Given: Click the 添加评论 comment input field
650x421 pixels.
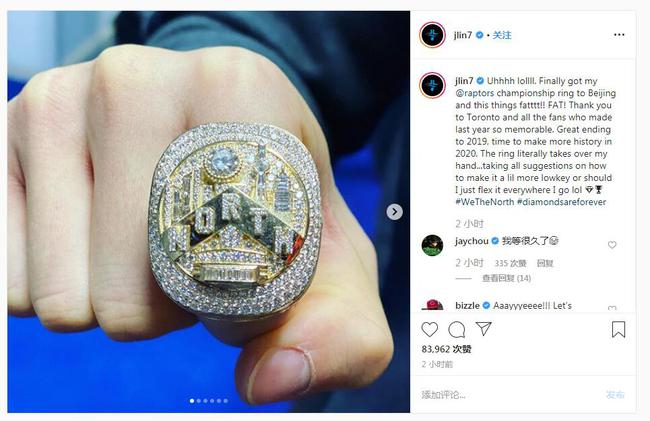Looking at the screenshot, I should coord(508,395).
